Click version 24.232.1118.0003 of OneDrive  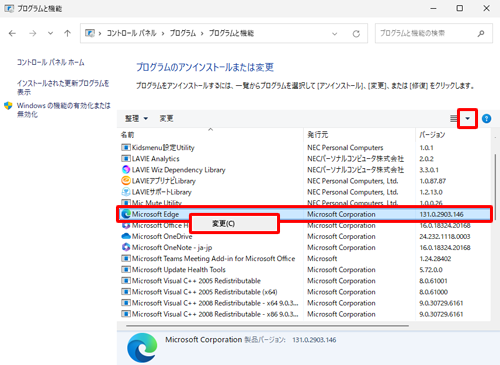[x=445, y=236]
